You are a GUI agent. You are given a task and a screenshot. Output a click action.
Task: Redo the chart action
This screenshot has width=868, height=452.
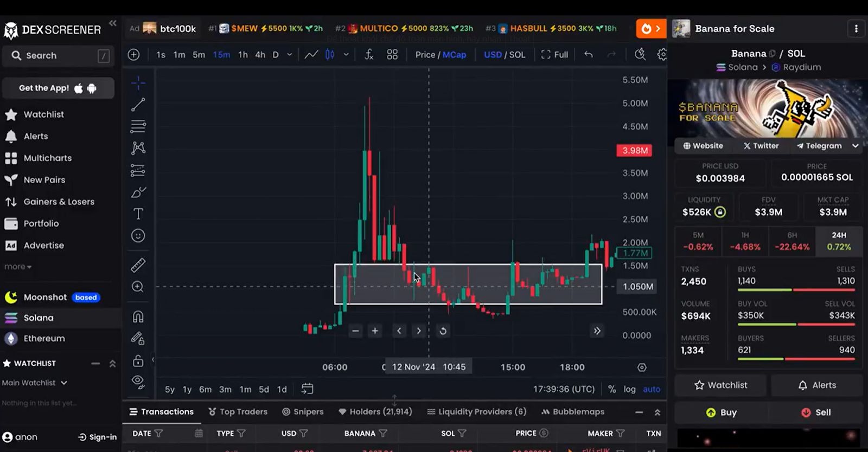(611, 55)
